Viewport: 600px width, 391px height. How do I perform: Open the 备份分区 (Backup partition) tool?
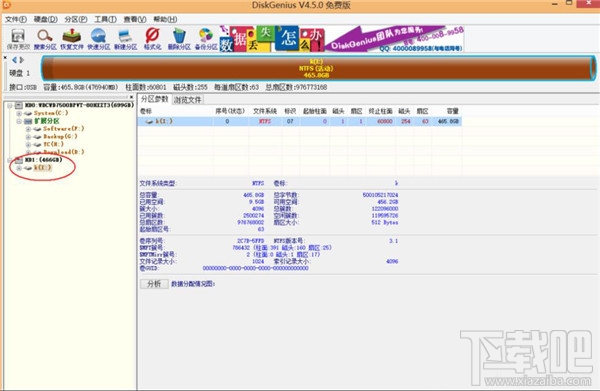pyautogui.click(x=206, y=39)
